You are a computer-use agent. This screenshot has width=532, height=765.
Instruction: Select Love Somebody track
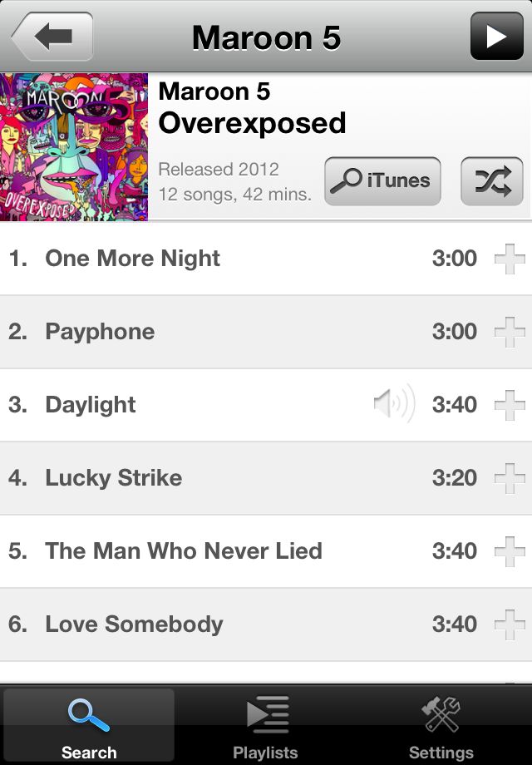pyautogui.click(x=266, y=624)
